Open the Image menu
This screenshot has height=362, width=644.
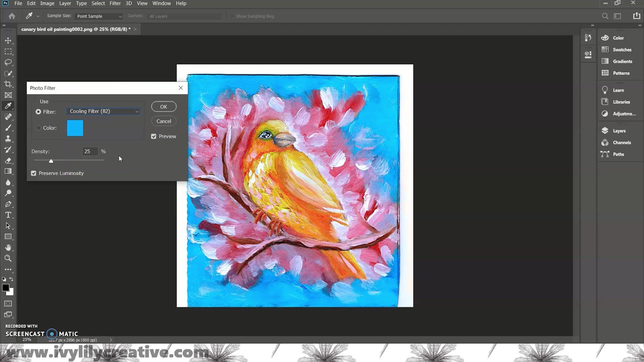[x=47, y=3]
